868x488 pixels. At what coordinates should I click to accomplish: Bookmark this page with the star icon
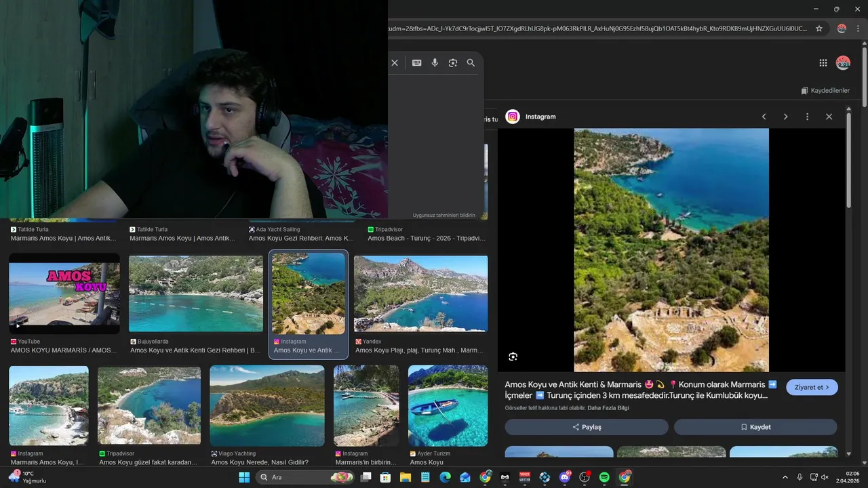(818, 28)
